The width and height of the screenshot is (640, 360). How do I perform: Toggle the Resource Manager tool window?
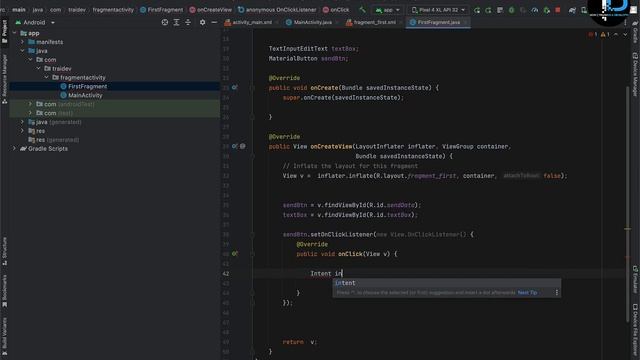click(4, 78)
